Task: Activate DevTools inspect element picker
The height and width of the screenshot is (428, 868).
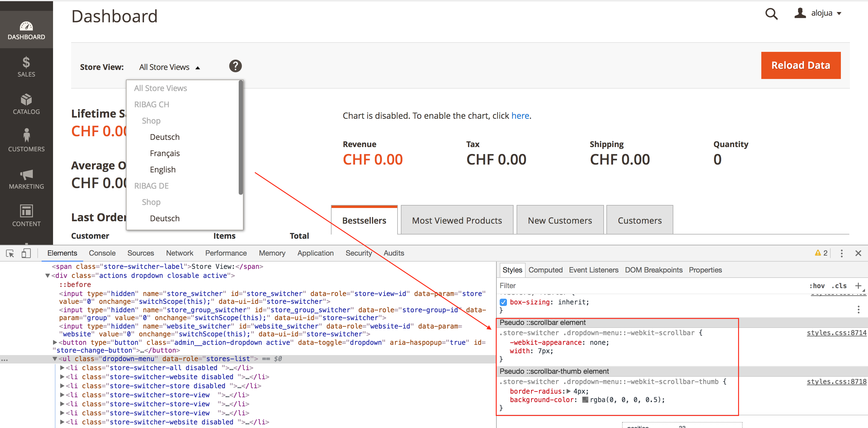Action: click(x=10, y=253)
